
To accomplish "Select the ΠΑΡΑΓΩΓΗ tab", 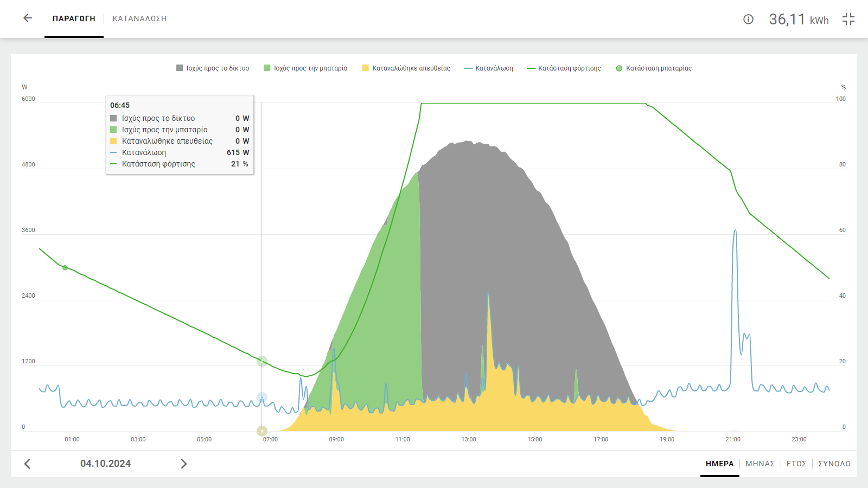I will (x=74, y=18).
